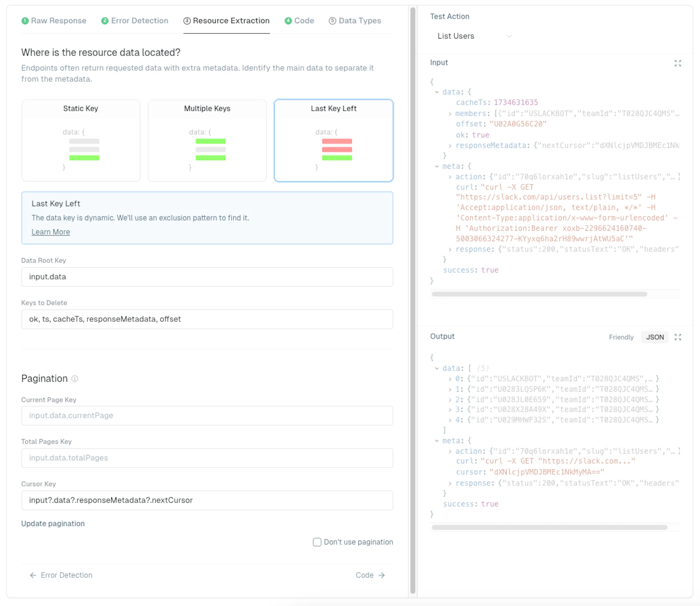Screen dimensions: 700x606
Task: Click the right arrow beside Code
Action: click(x=381, y=575)
